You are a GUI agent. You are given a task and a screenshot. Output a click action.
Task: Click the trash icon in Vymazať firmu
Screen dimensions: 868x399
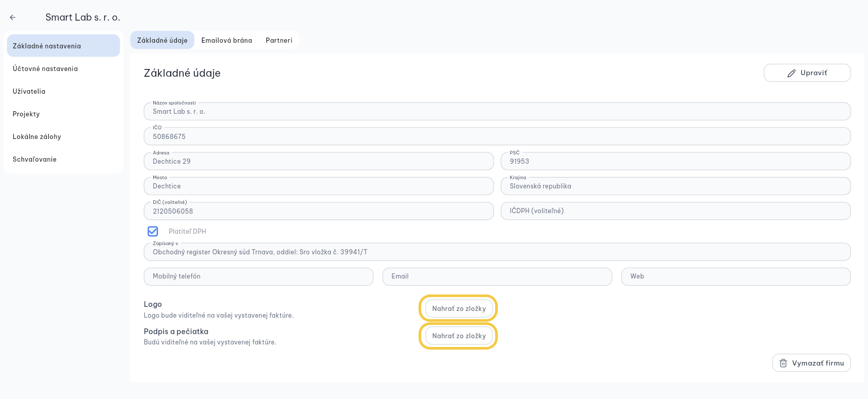pos(783,363)
